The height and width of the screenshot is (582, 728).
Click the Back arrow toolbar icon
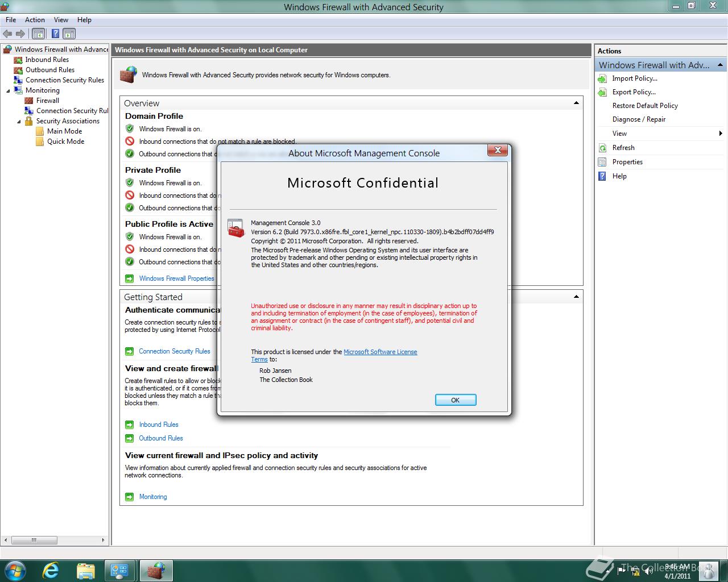pyautogui.click(x=7, y=34)
